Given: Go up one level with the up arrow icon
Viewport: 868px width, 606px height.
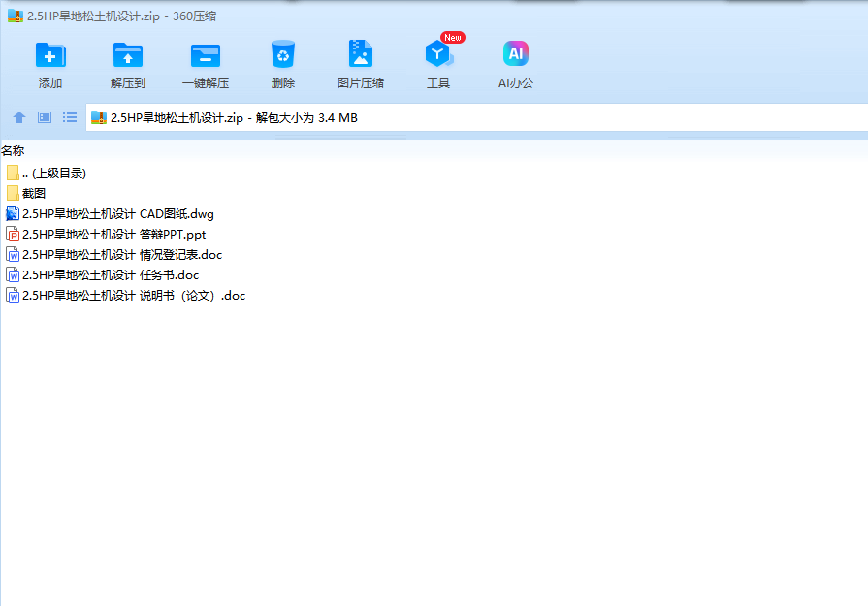Looking at the screenshot, I should coord(19,117).
